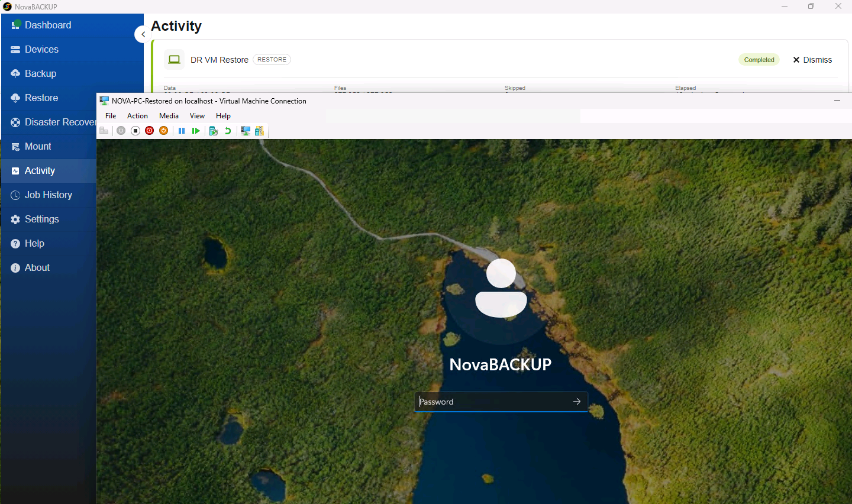Click the NovaBACKUP username on login screen
The image size is (852, 504).
pos(501,364)
